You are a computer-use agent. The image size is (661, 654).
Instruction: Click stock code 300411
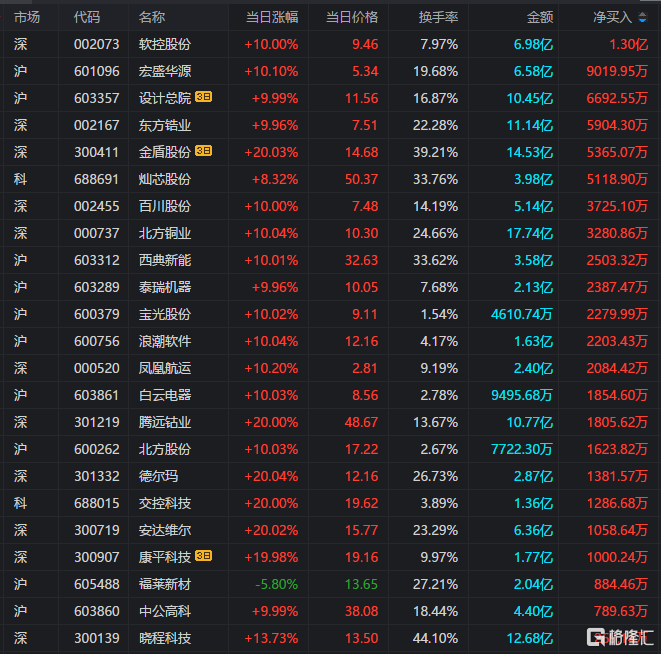(x=97, y=152)
